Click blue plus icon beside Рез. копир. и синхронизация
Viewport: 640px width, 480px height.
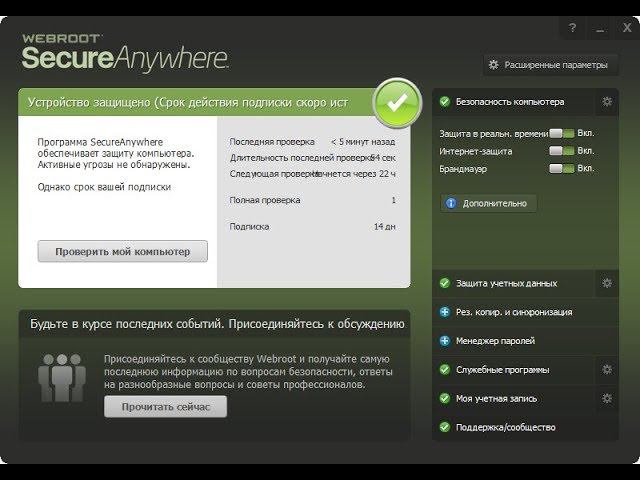pos(445,312)
